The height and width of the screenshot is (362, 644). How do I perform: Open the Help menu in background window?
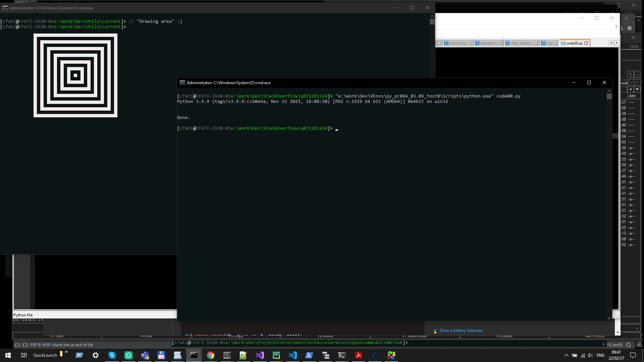point(634,47)
